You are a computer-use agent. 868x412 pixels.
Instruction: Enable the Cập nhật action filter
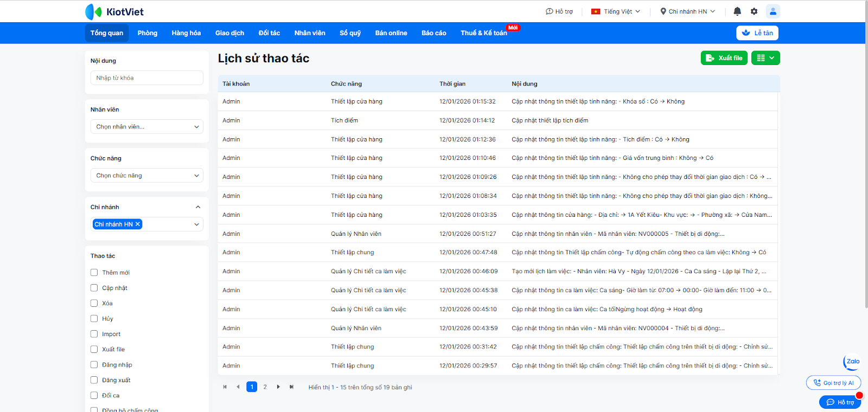94,288
